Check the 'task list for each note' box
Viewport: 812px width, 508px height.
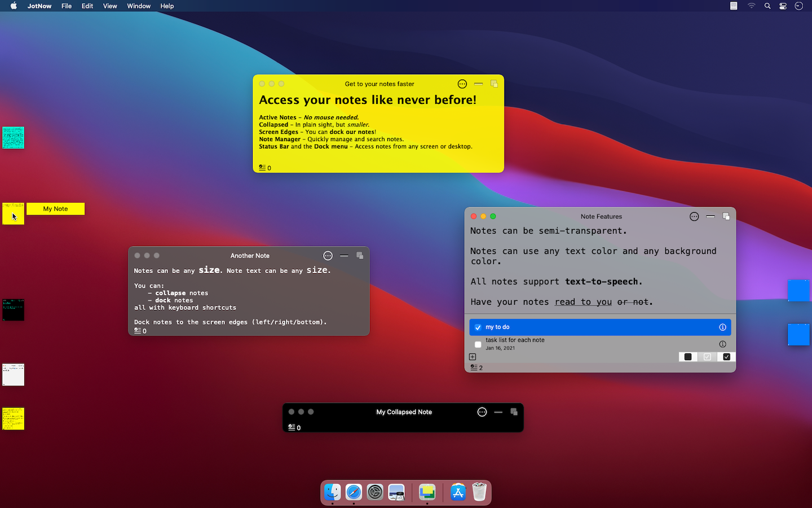point(478,344)
